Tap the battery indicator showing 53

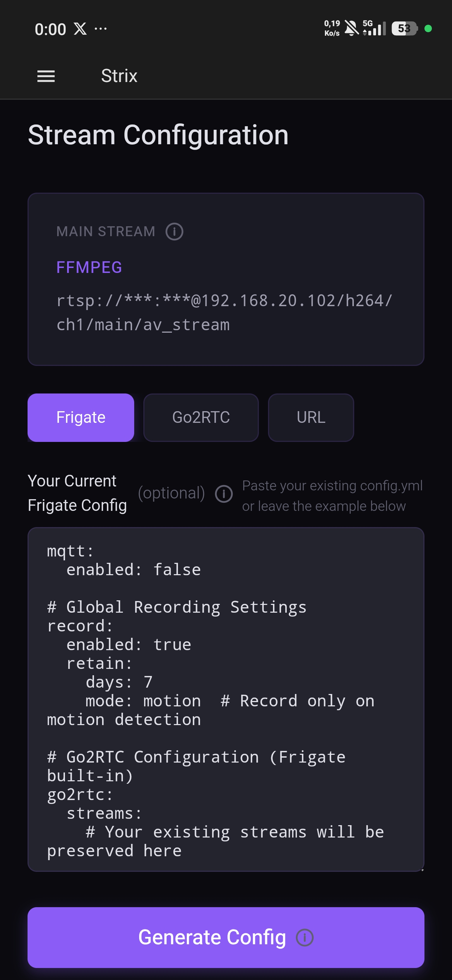(404, 29)
